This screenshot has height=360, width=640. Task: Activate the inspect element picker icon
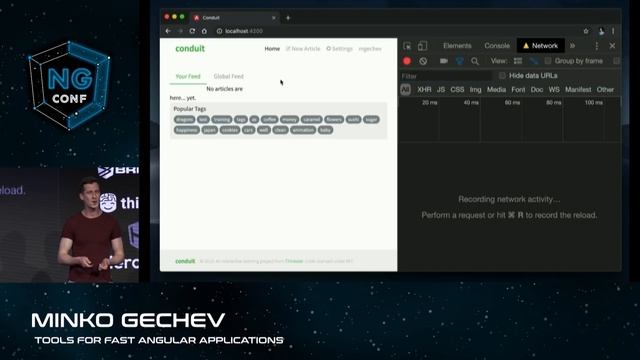[x=407, y=46]
